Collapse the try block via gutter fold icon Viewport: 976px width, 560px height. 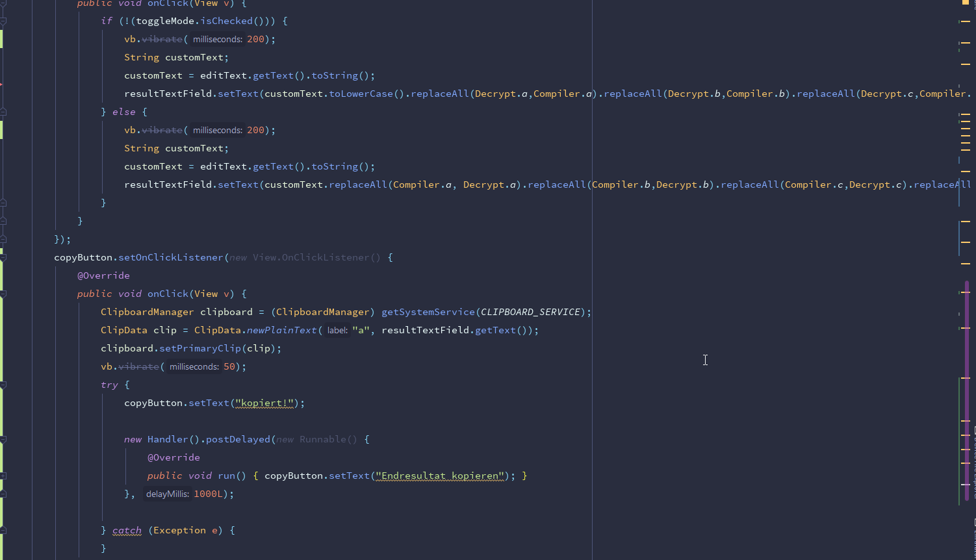(3, 385)
